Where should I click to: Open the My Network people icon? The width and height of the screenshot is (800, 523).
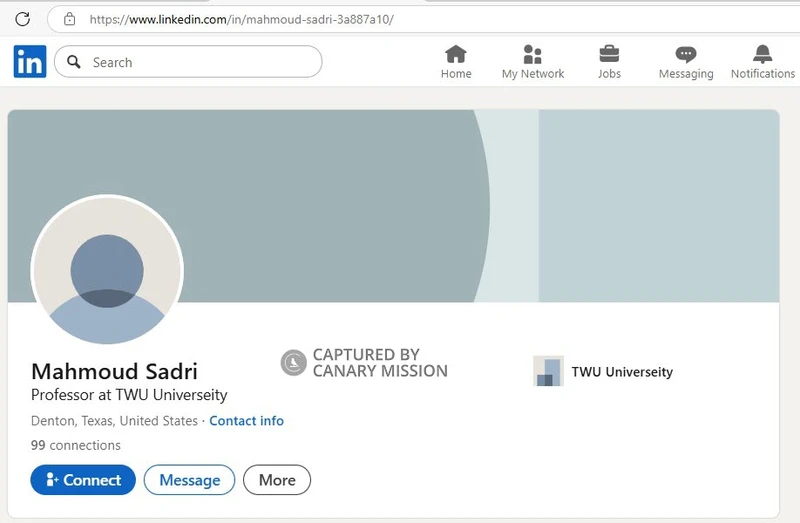tap(532, 54)
